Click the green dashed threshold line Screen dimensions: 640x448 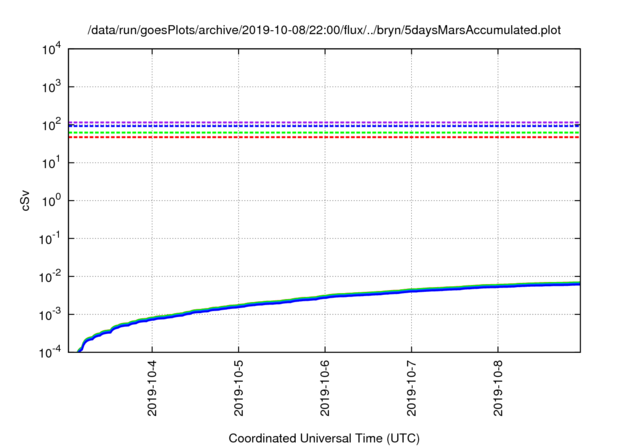(324, 133)
